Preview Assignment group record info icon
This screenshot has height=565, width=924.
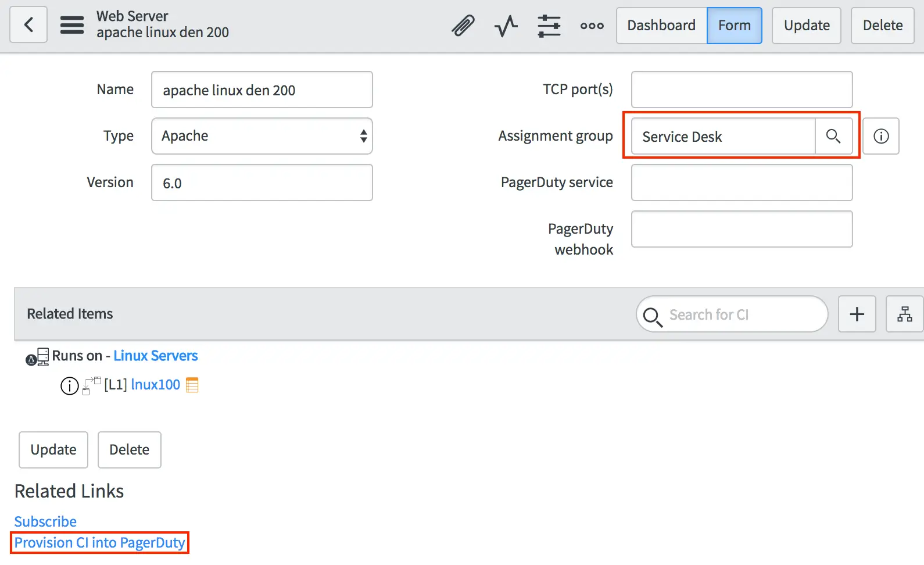tap(881, 136)
